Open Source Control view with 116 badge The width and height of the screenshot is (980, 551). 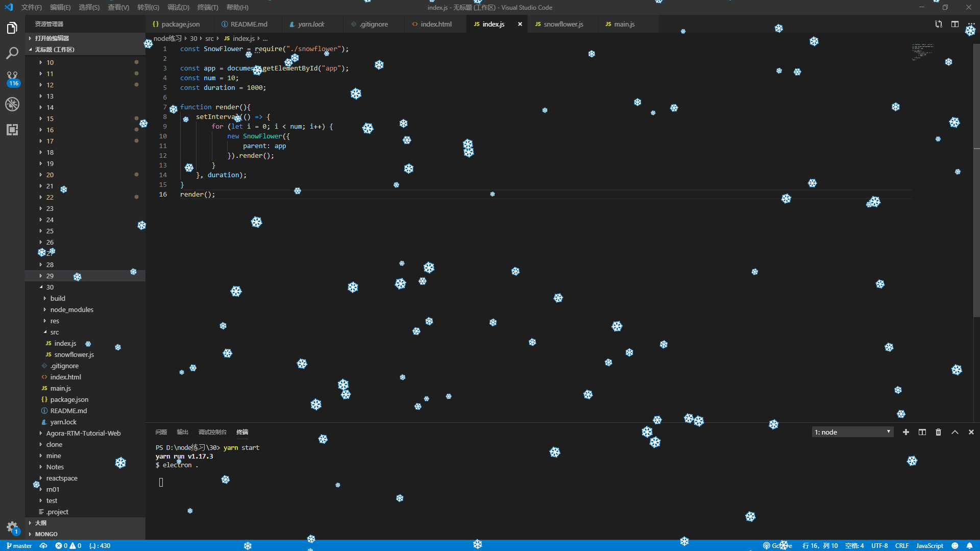12,79
